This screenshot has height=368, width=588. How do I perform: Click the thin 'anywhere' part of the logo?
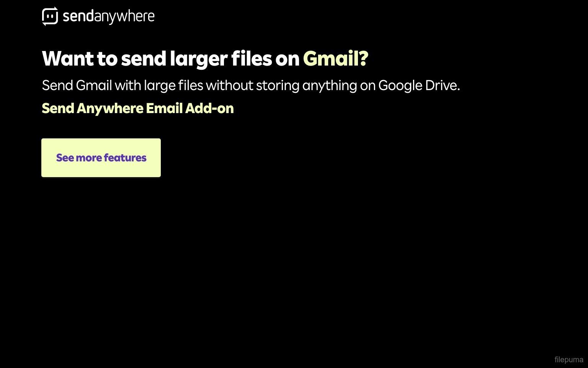(x=124, y=18)
